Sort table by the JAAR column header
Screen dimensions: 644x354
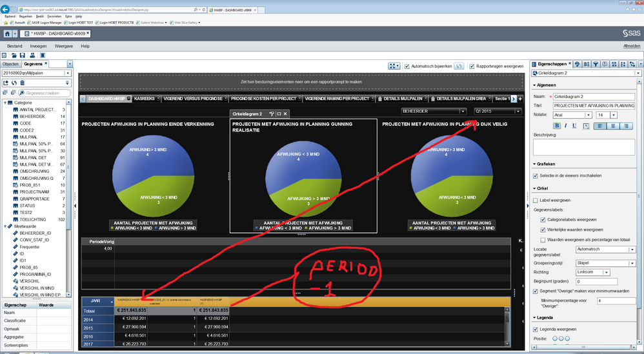[97, 301]
